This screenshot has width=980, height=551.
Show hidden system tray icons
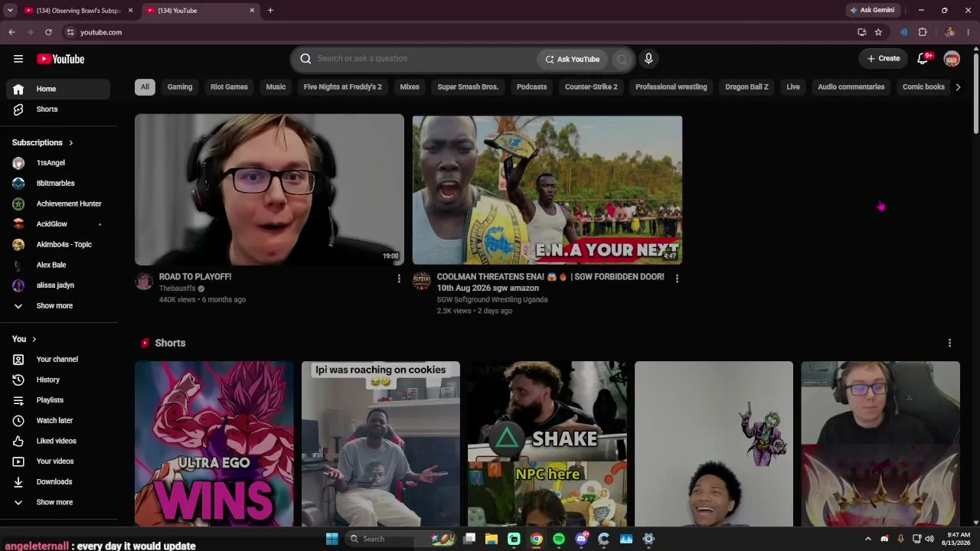[x=867, y=539]
